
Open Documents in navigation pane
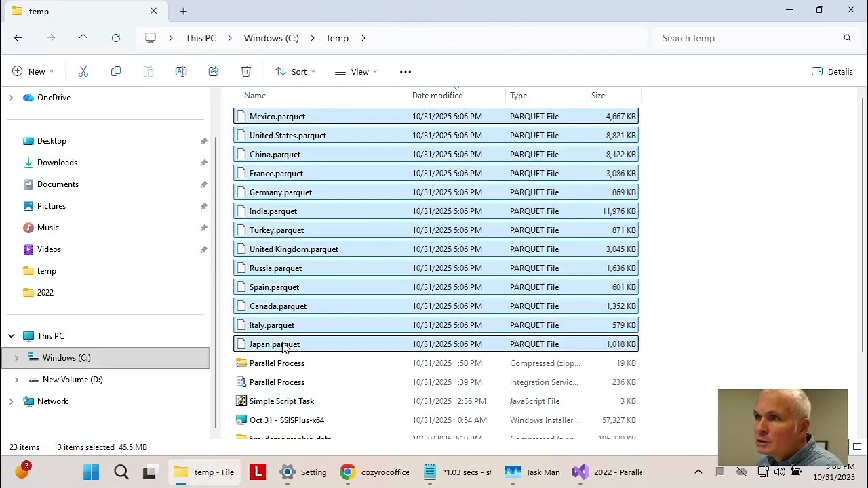58,184
